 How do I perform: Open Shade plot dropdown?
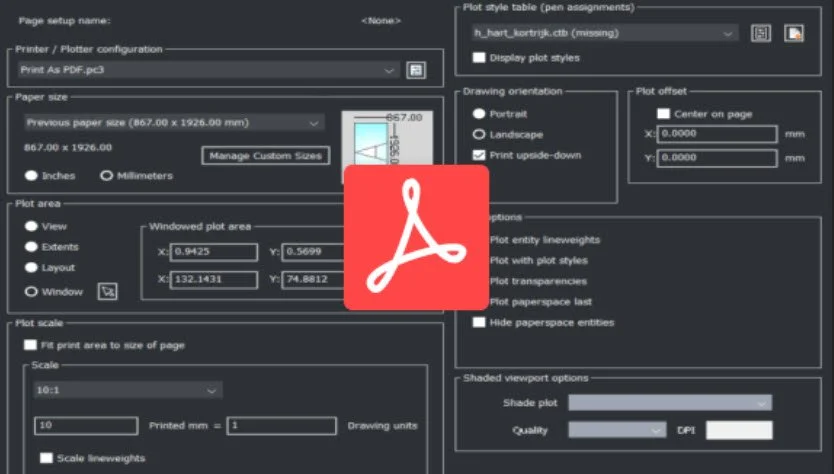(x=670, y=403)
